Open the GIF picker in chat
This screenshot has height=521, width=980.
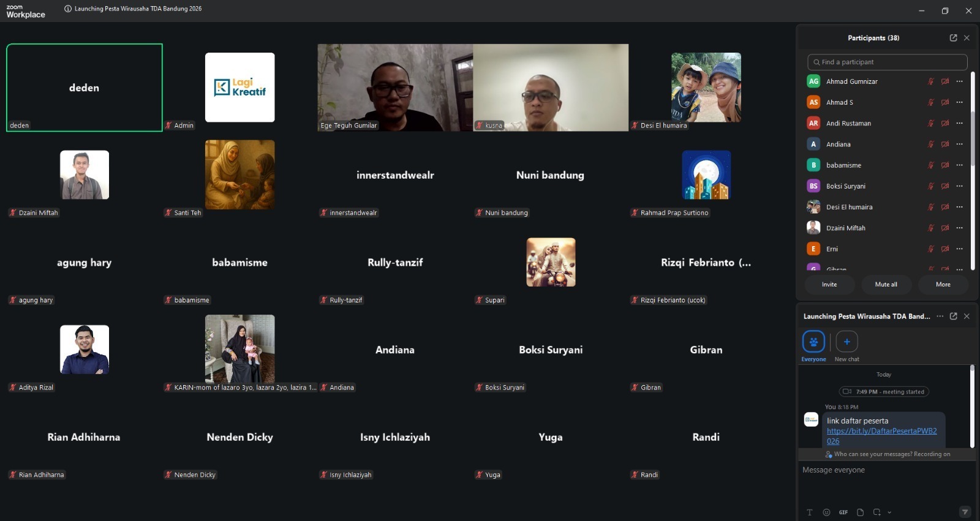click(843, 512)
